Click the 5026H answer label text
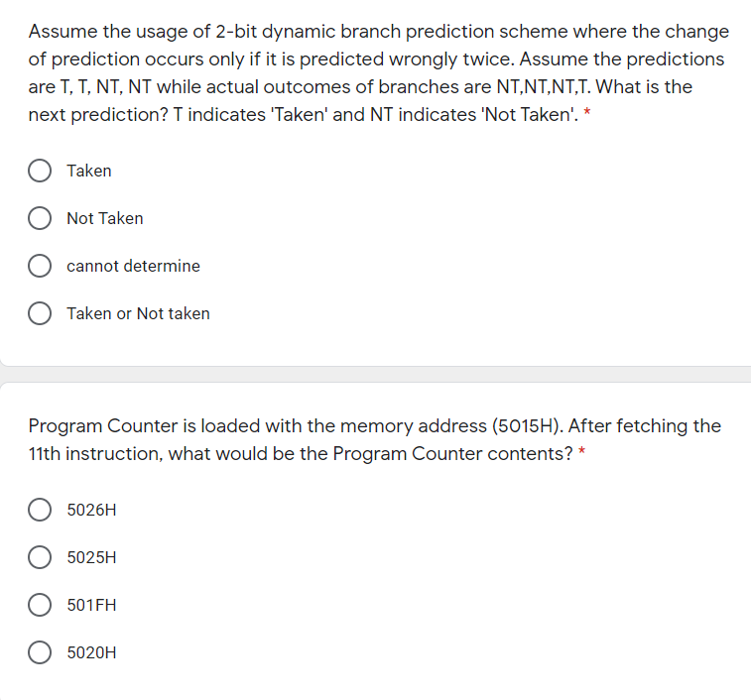 [91, 511]
